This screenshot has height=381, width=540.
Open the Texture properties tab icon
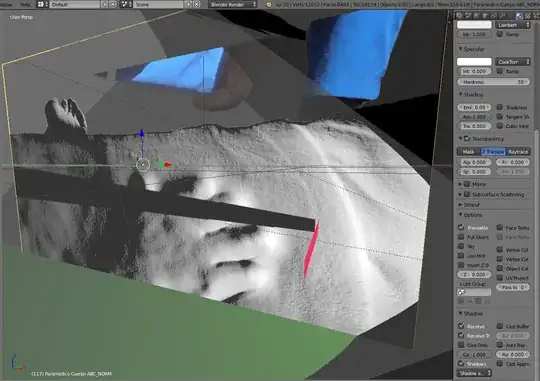click(528, 15)
